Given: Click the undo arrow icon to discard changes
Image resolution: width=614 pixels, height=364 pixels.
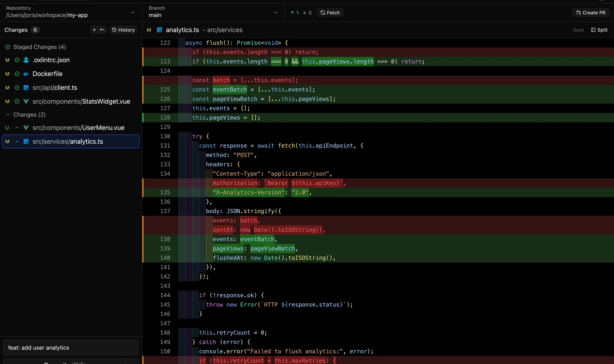Looking at the screenshot, I should pyautogui.click(x=102, y=30).
